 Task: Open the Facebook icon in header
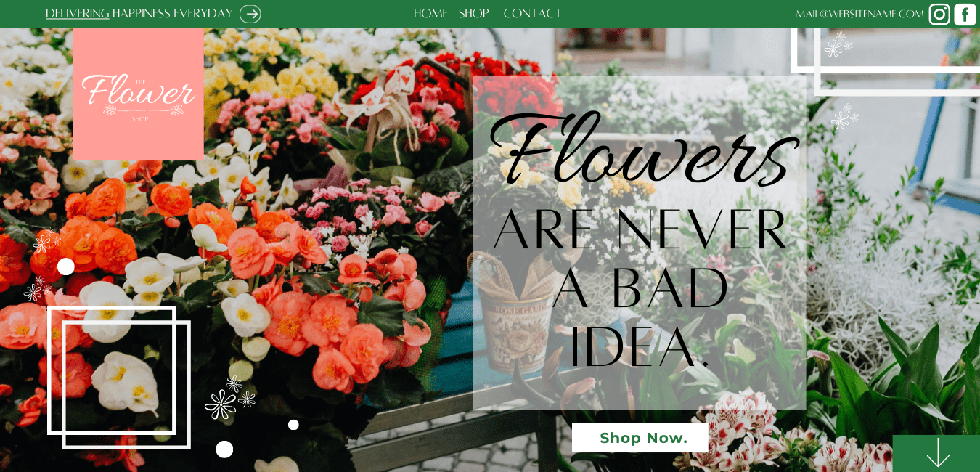[965, 14]
